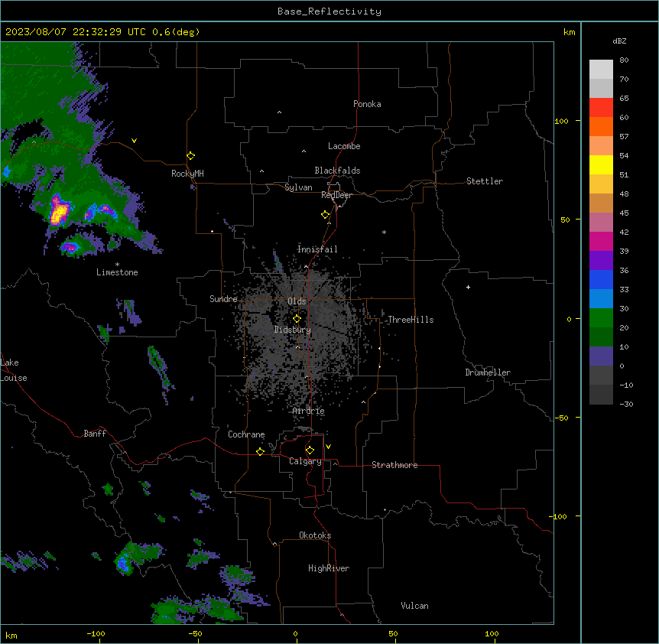Viewport: 659px width, 644px height.
Task: Select the Innisfail label
Action: (317, 249)
